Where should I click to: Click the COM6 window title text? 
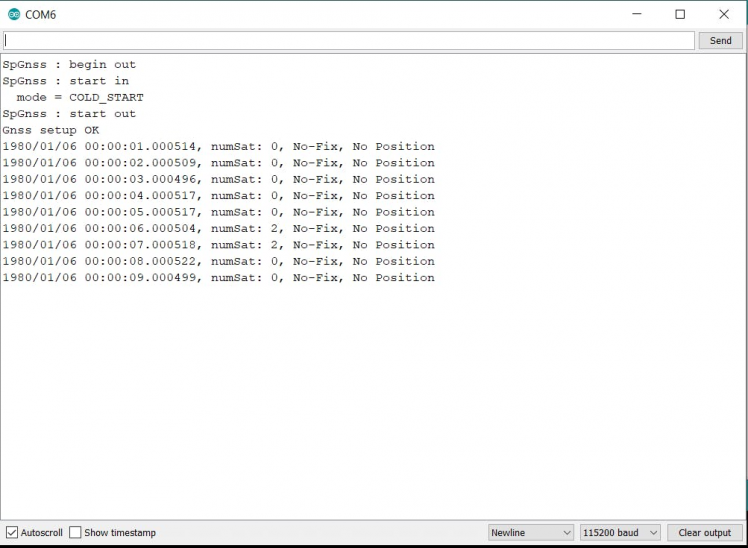41,15
